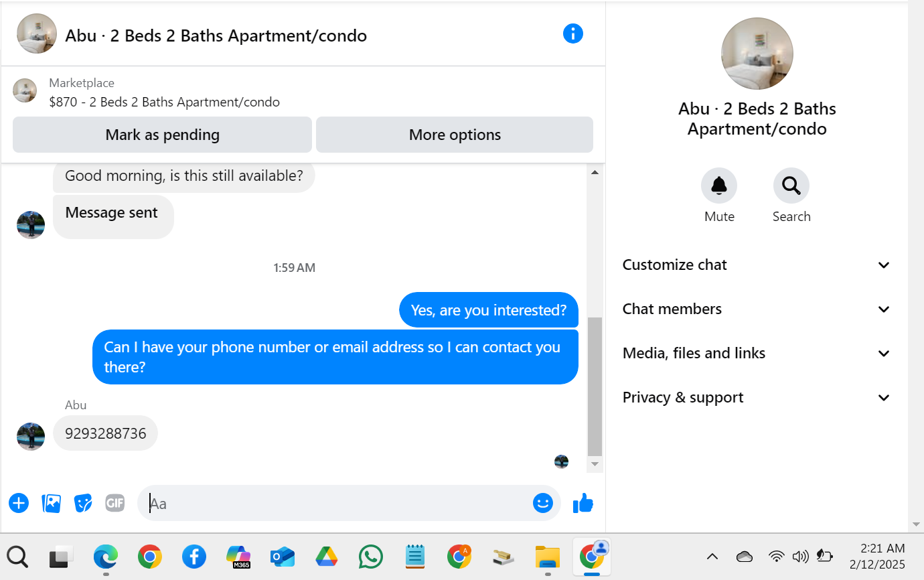Expand Media, files and links section
The width and height of the screenshot is (924, 580).
pos(757,353)
